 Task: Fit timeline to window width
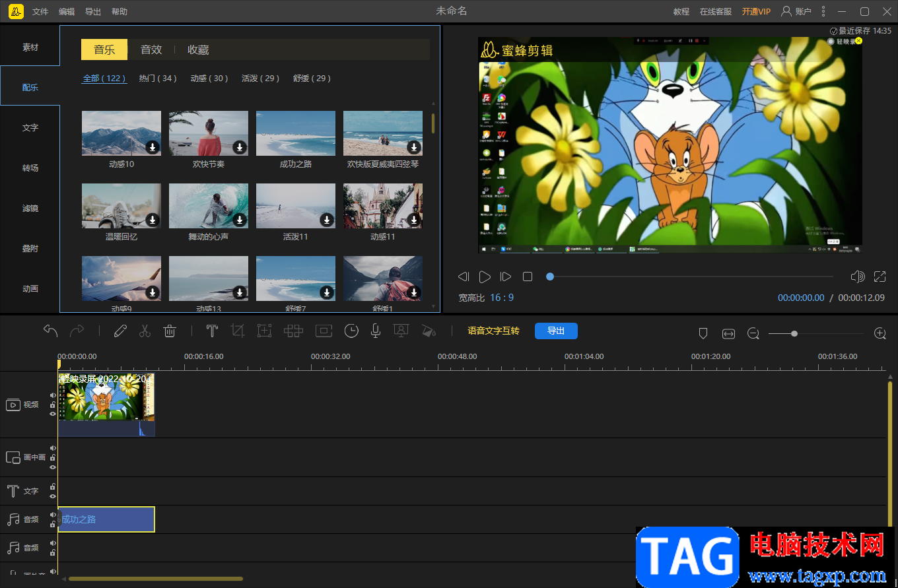tap(728, 334)
